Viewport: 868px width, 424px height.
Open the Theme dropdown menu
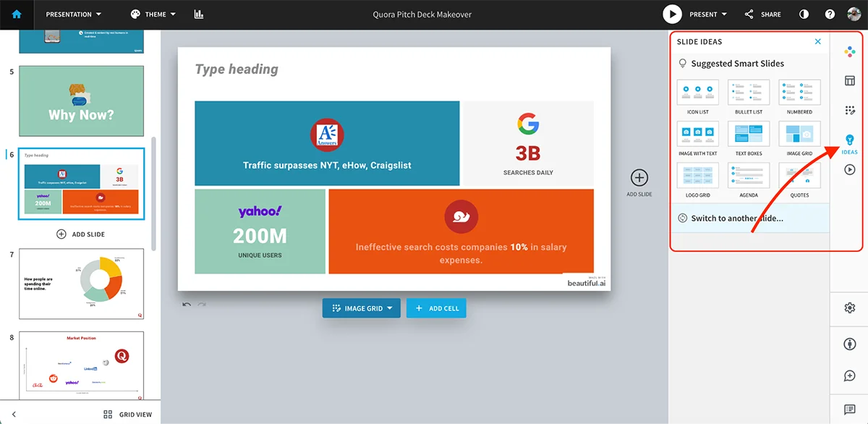click(154, 14)
